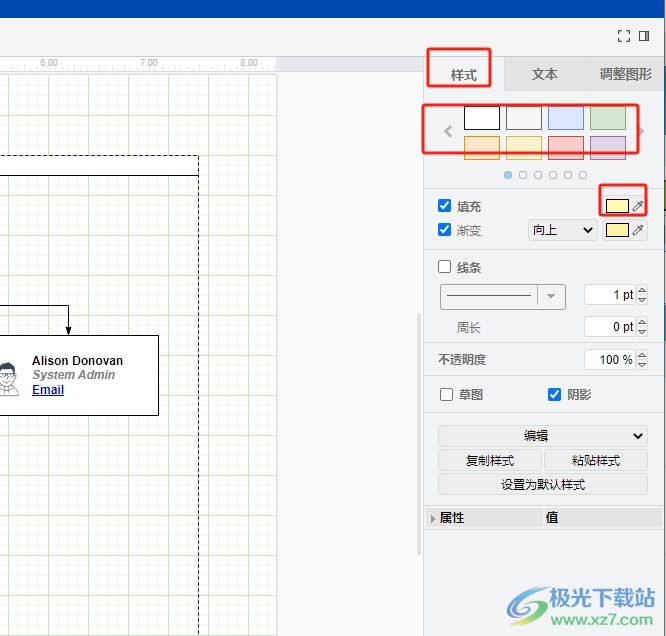The height and width of the screenshot is (636, 666).
Task: Expand the 属性 section triangle
Action: (x=432, y=518)
